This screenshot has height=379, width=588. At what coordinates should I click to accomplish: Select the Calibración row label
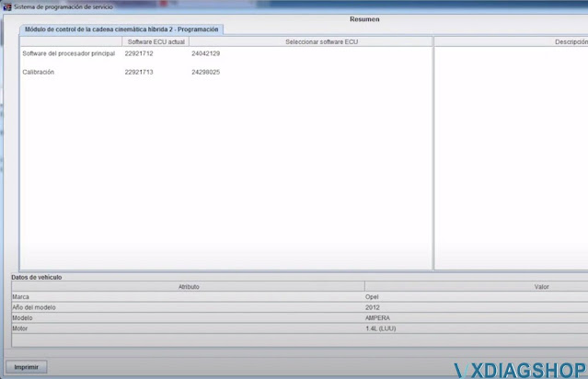pyautogui.click(x=39, y=72)
